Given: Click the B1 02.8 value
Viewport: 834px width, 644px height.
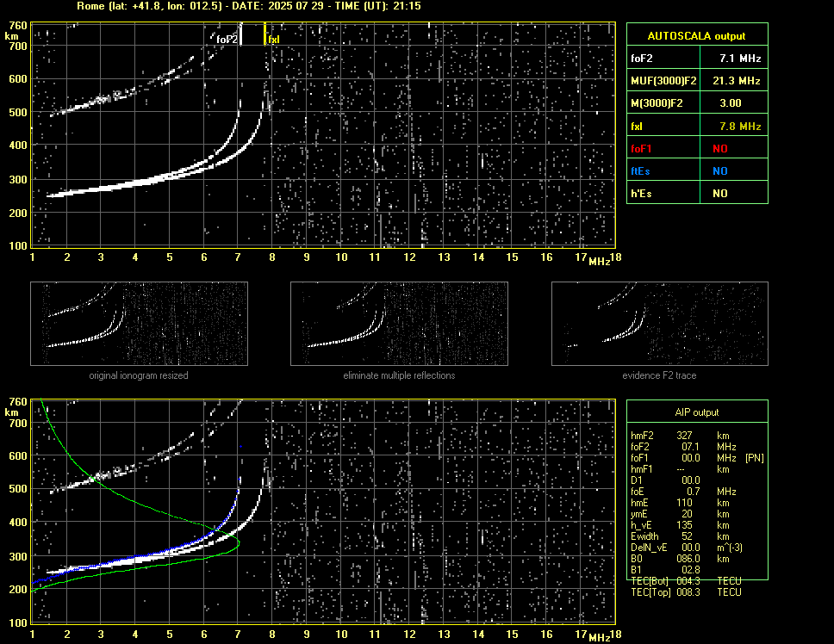Looking at the screenshot, I should point(690,570).
